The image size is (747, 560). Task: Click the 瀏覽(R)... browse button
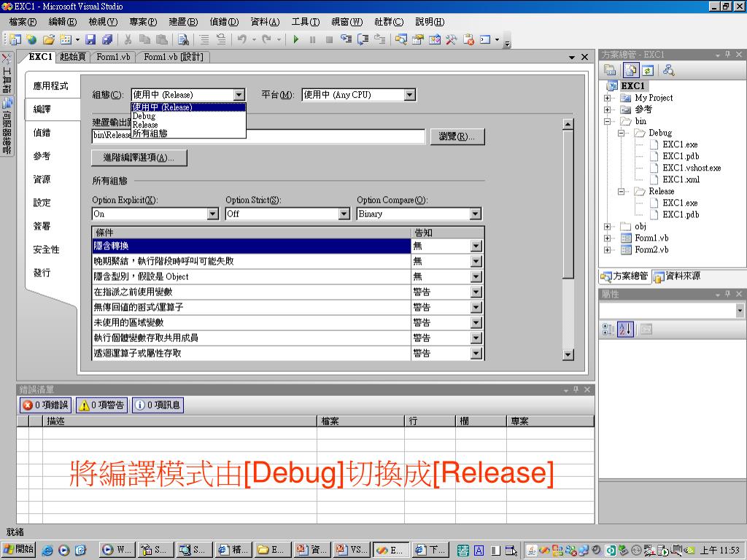(x=457, y=136)
